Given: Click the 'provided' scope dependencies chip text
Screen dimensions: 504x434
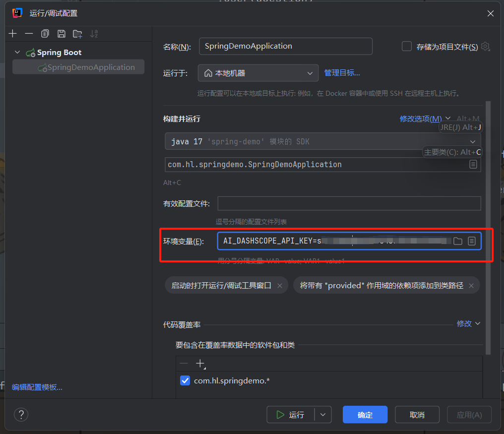Looking at the screenshot, I should pos(381,286).
